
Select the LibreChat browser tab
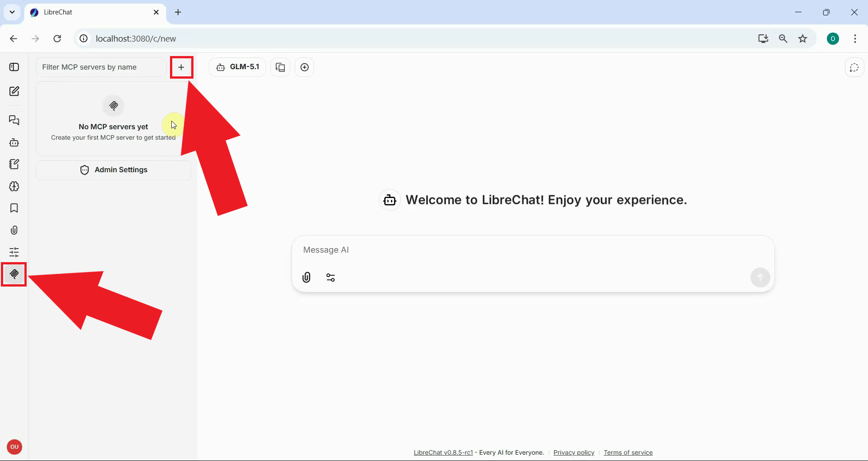[x=95, y=12]
